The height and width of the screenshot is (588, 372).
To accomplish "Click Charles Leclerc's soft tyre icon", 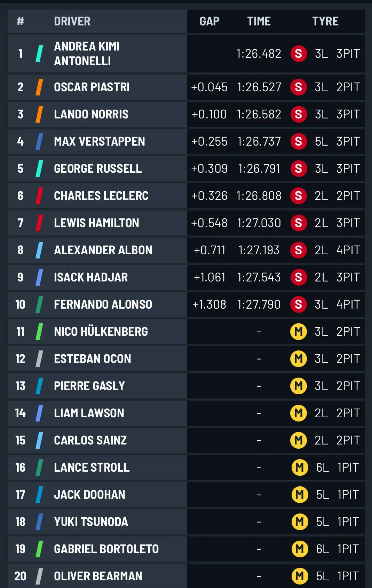I will (299, 196).
